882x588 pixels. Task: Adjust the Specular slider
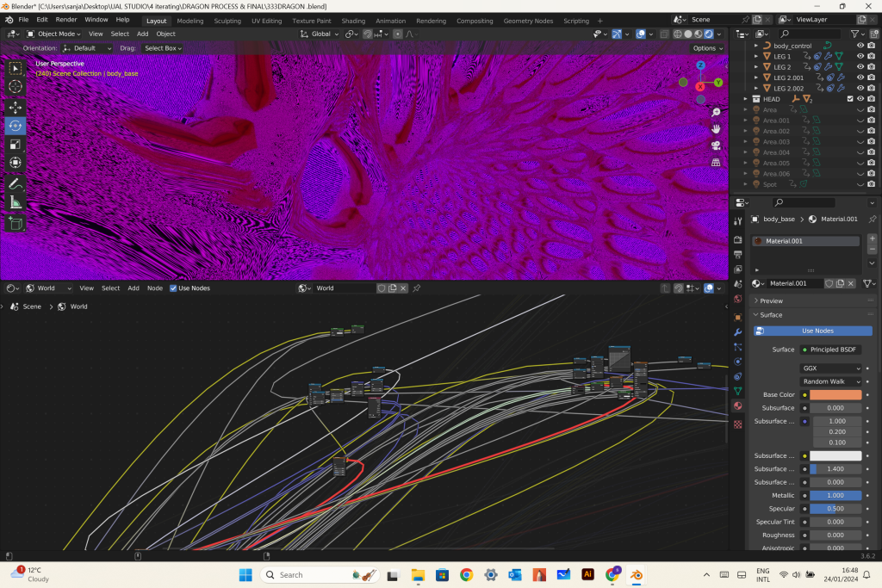[835, 509]
